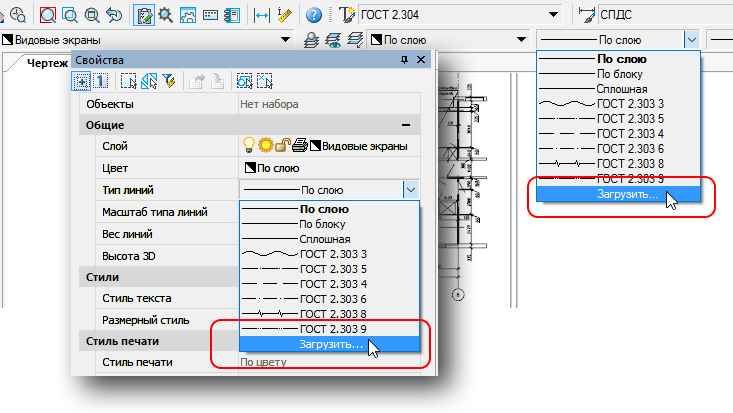
Task: Click the Вес линий property row
Action: 167,234
